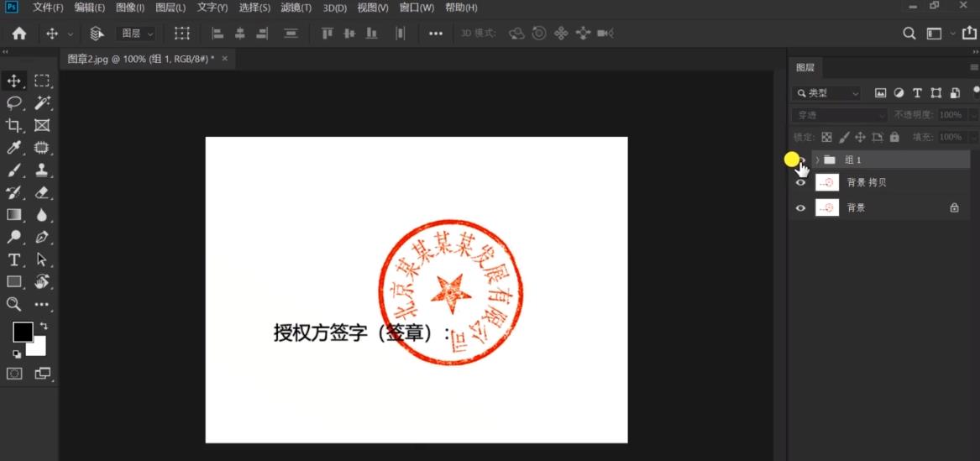Open the 填充 fill slider dropdown
Screen dimensions: 980x461
pos(974,137)
